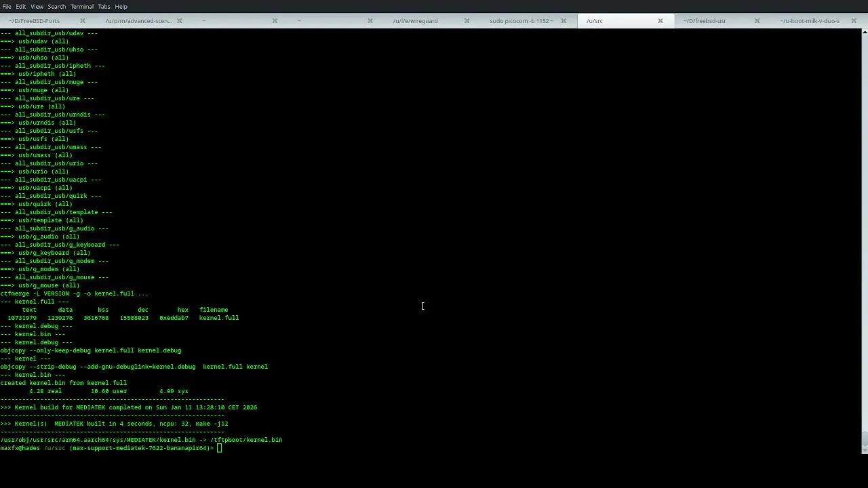Viewport: 868px width, 488px height.
Task: Click 'objcopy --only-keep-debug kernel.full kernel.debug' line
Action: point(91,350)
